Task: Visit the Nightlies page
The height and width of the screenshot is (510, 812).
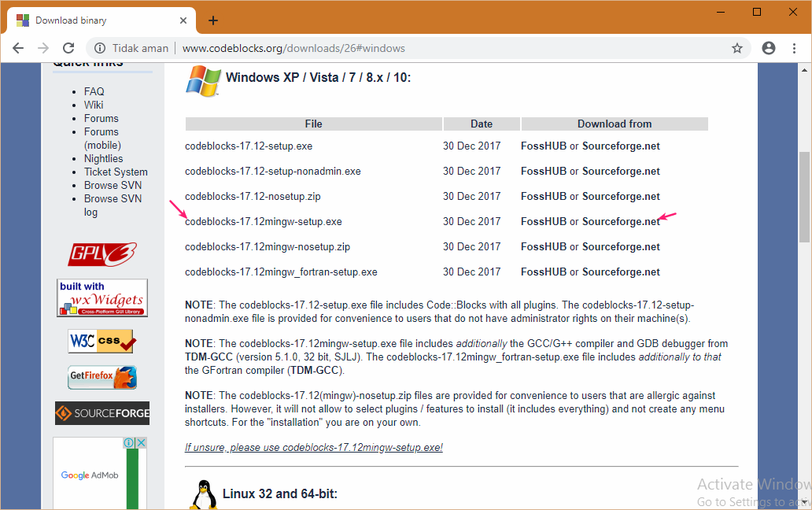Action: [x=103, y=158]
